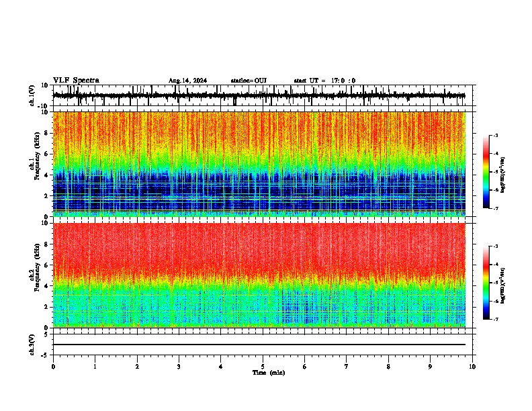Click the "Time (min)" axis label
Viewport: 532px width, 411px height.
(269, 373)
